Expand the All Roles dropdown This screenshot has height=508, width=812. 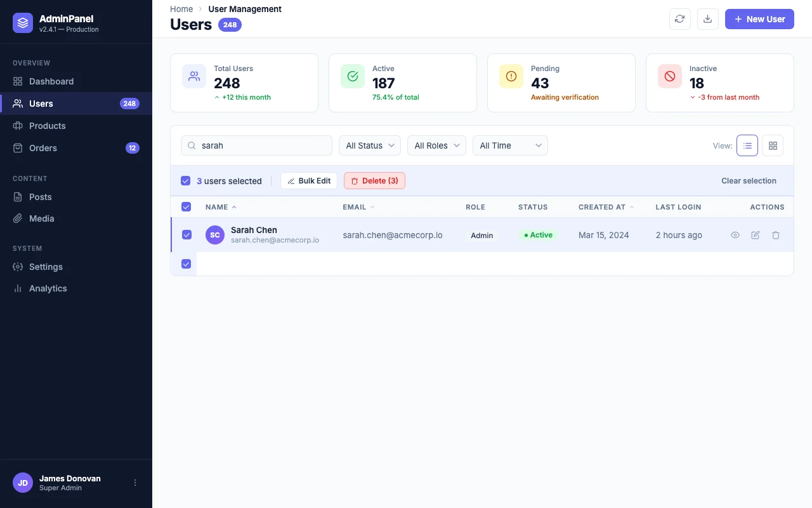[436, 145]
